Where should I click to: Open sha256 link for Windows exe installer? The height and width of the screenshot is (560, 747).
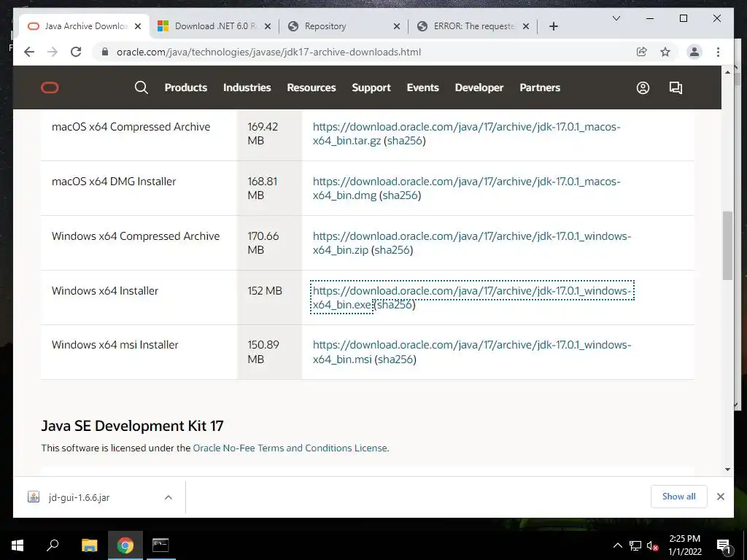point(395,304)
